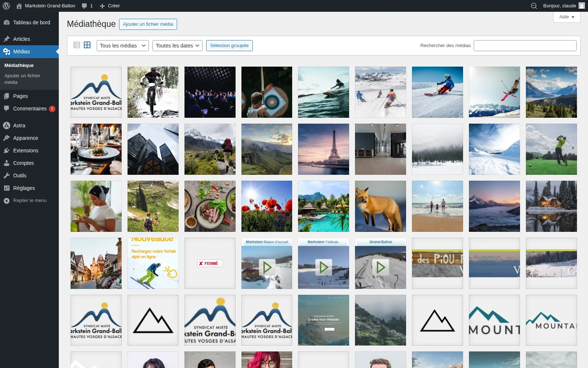Select the Create Your Website screenshot thumbnail
This screenshot has width=588, height=368.
(323, 320)
